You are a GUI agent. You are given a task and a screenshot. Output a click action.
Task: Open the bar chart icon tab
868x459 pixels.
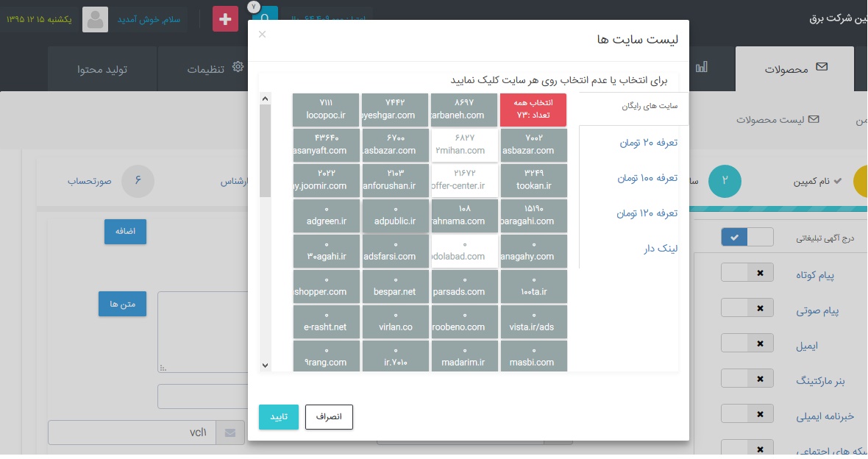(x=701, y=68)
